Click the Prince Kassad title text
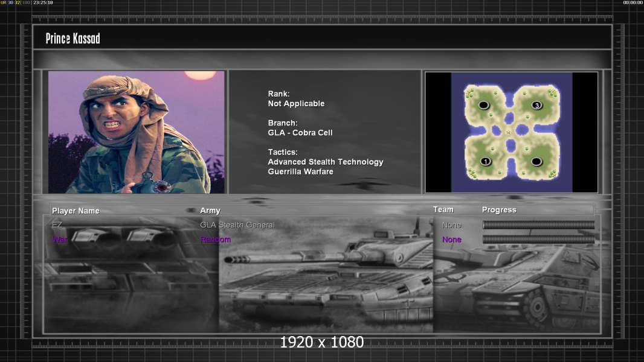 [x=72, y=39]
